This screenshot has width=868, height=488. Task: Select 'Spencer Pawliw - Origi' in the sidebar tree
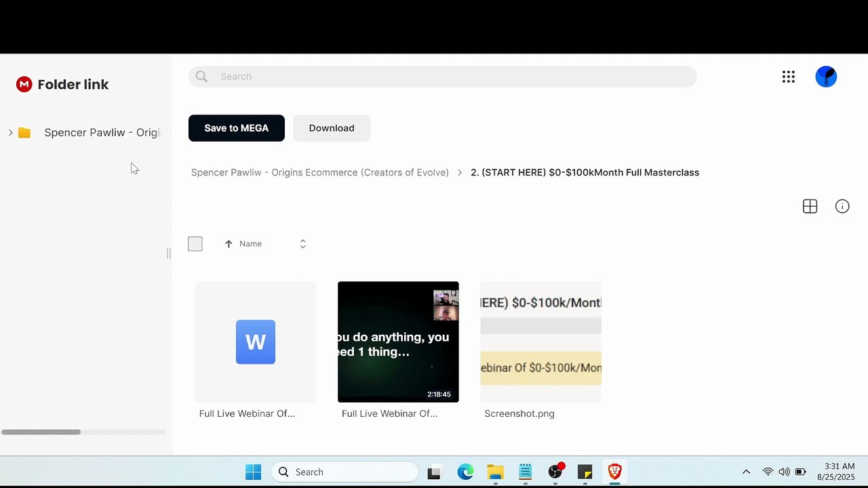point(102,132)
